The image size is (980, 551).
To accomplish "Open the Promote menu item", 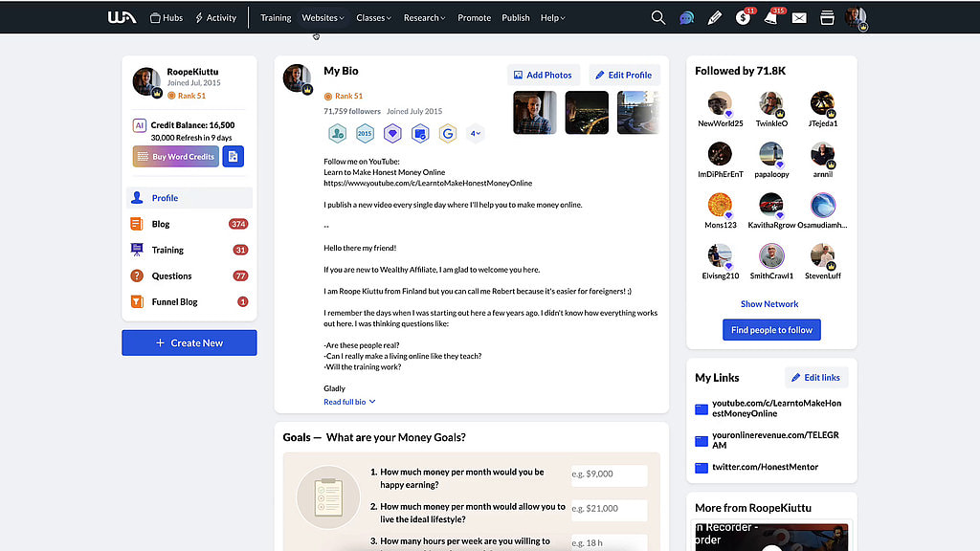I will point(474,17).
